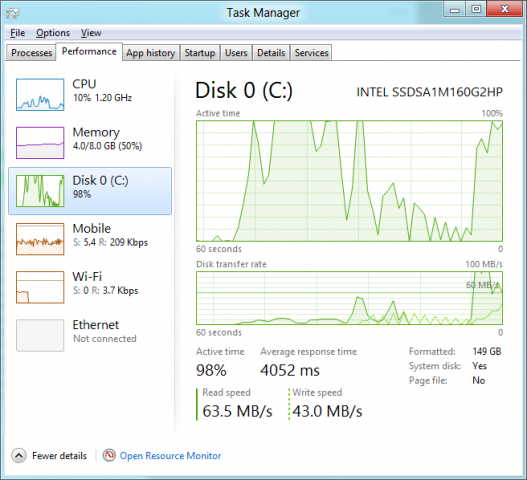Viewport: 527px width, 480px height.
Task: Select the Mobile network thumbnail
Action: [40, 239]
